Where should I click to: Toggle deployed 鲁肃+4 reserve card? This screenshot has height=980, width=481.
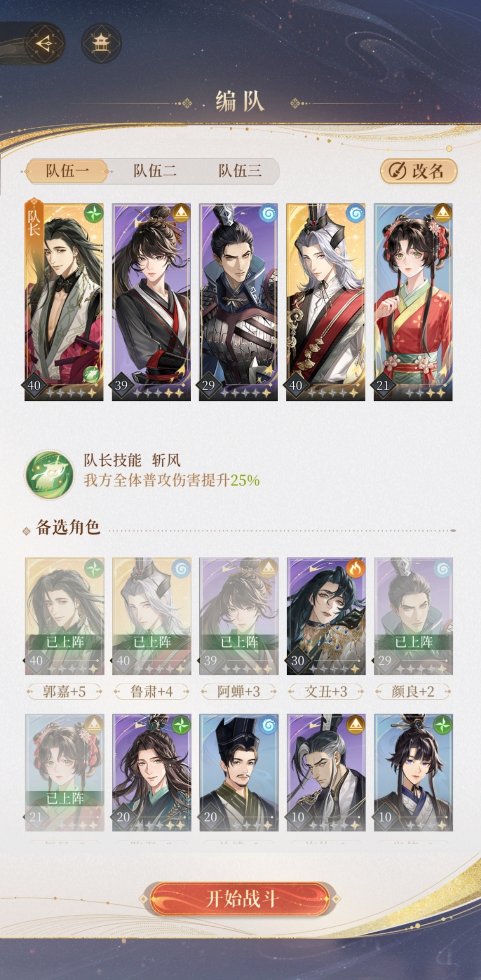152,616
